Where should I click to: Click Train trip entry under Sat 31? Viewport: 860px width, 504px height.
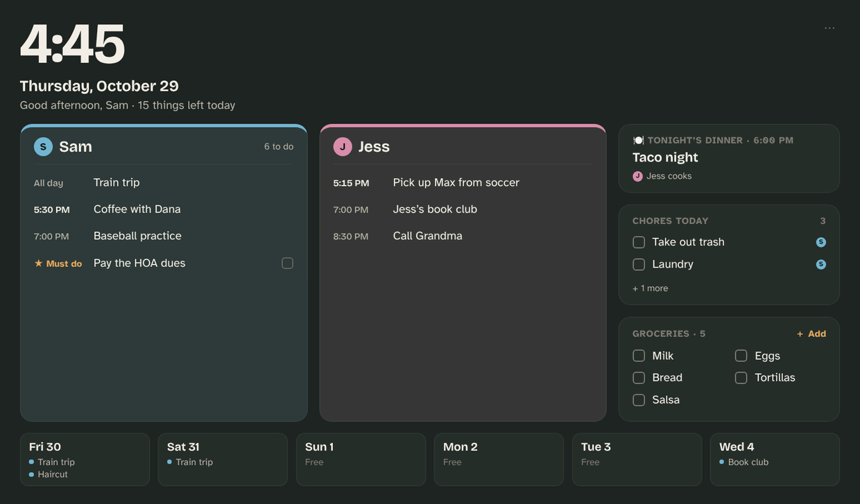(190, 462)
